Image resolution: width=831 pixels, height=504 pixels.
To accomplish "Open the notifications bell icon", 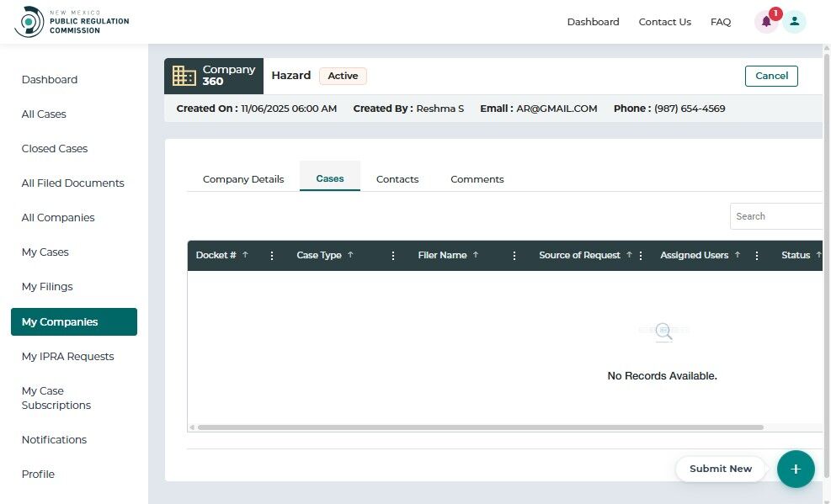I will (x=766, y=22).
